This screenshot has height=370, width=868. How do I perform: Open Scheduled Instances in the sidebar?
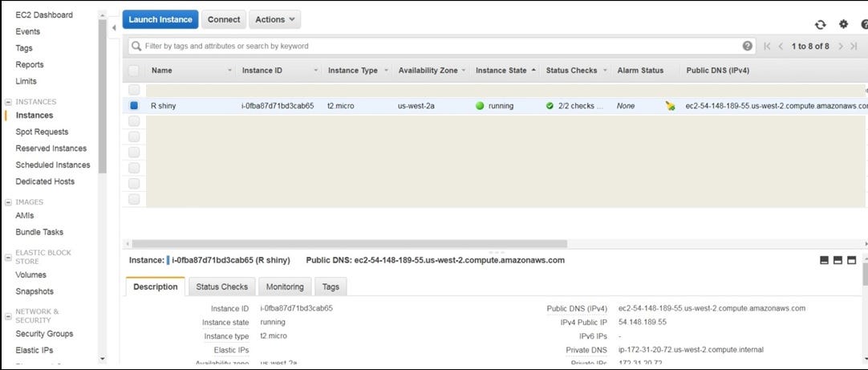click(53, 165)
